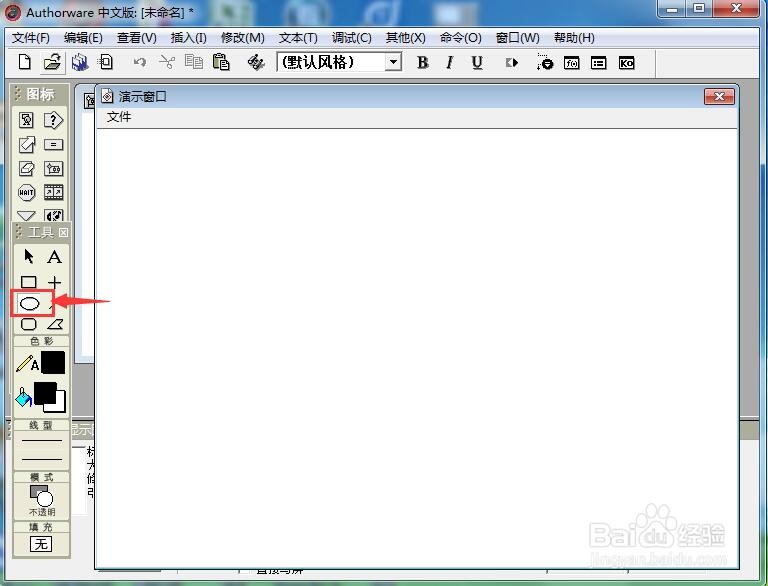768x586 pixels.
Task: Close the 工具 toolbox panel
Action: [64, 232]
